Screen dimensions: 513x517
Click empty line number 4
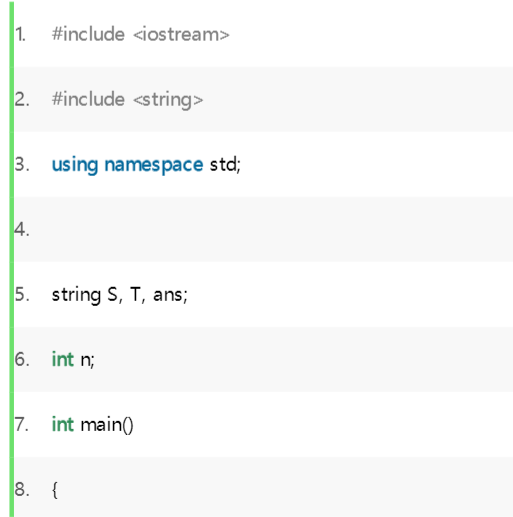click(x=22, y=229)
